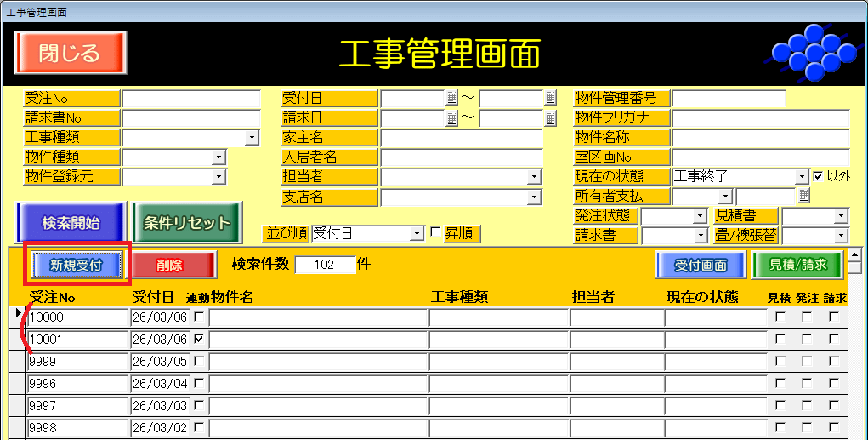The width and height of the screenshot is (868, 440).
Task: Open calendar picker for 受付日 start date
Action: [452, 98]
